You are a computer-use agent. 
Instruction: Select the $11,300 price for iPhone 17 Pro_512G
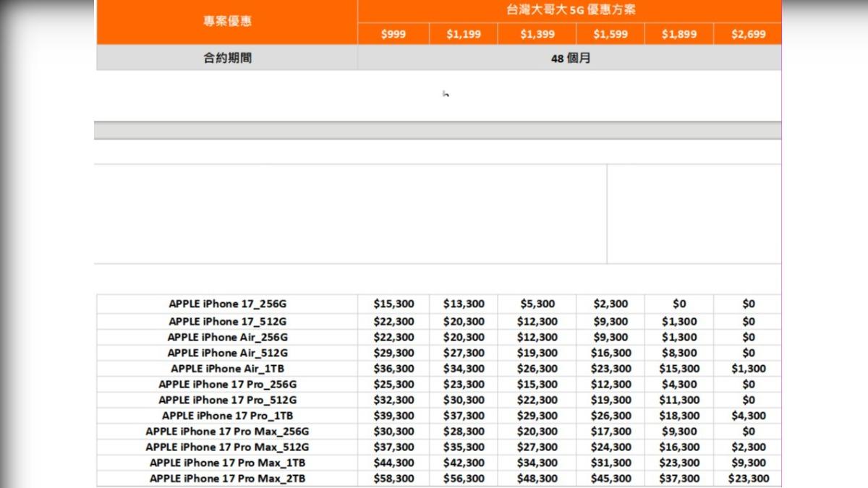pyautogui.click(x=679, y=400)
